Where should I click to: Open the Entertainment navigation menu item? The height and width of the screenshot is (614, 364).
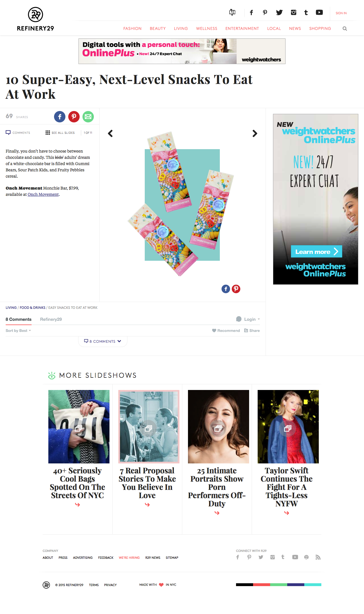point(242,28)
